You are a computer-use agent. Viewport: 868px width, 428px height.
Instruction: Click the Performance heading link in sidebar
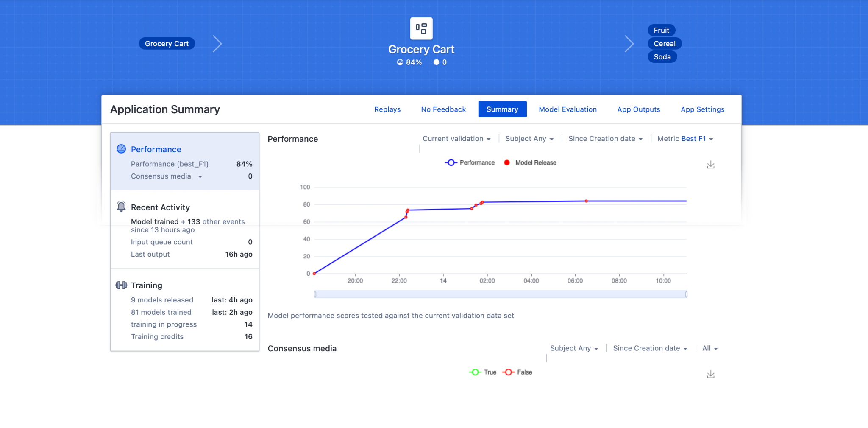[156, 149]
